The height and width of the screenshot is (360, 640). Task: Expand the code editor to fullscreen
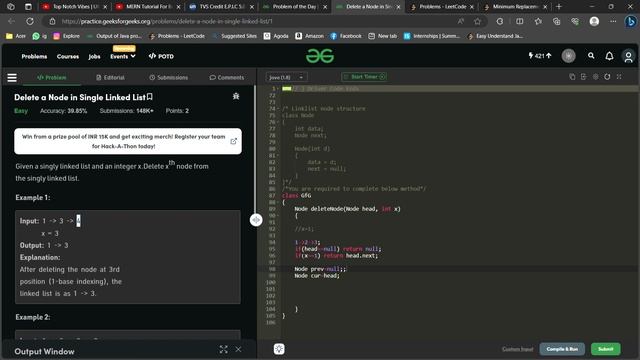click(619, 77)
